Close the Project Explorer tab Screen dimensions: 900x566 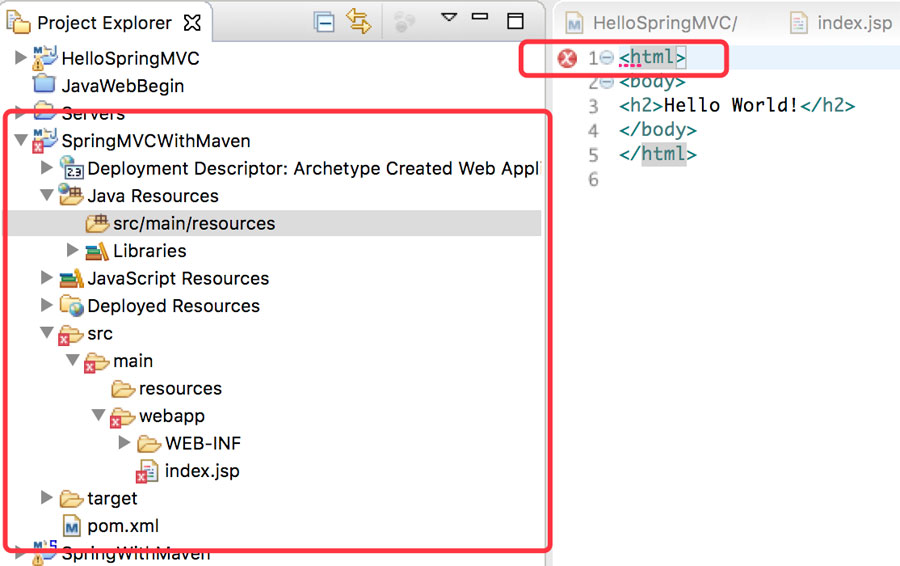click(x=193, y=22)
